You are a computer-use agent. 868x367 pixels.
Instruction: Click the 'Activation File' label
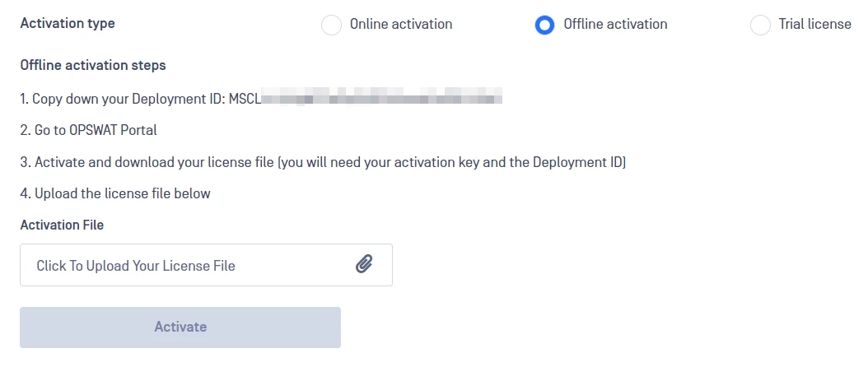[62, 225]
